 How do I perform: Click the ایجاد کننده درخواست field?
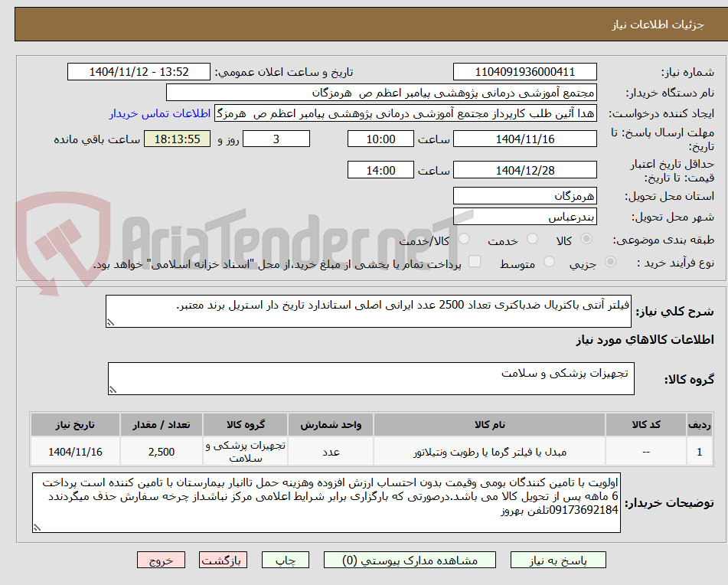click(x=405, y=114)
